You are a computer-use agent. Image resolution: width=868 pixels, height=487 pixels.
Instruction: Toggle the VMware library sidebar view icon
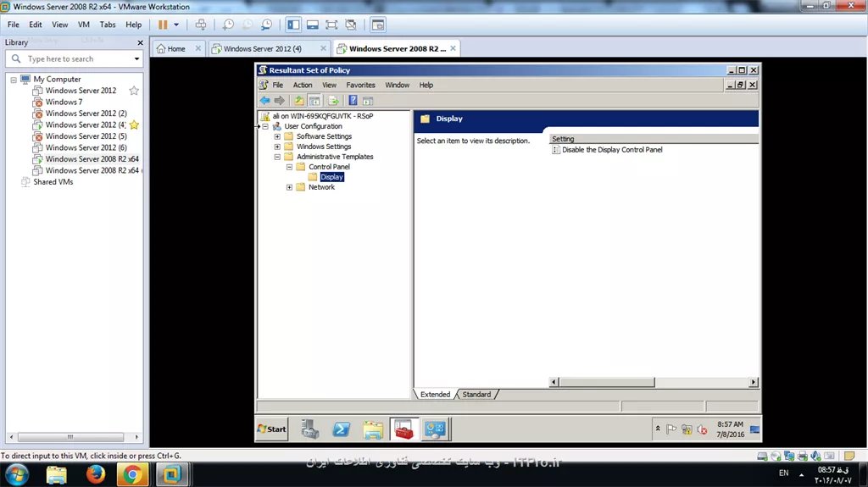(293, 25)
